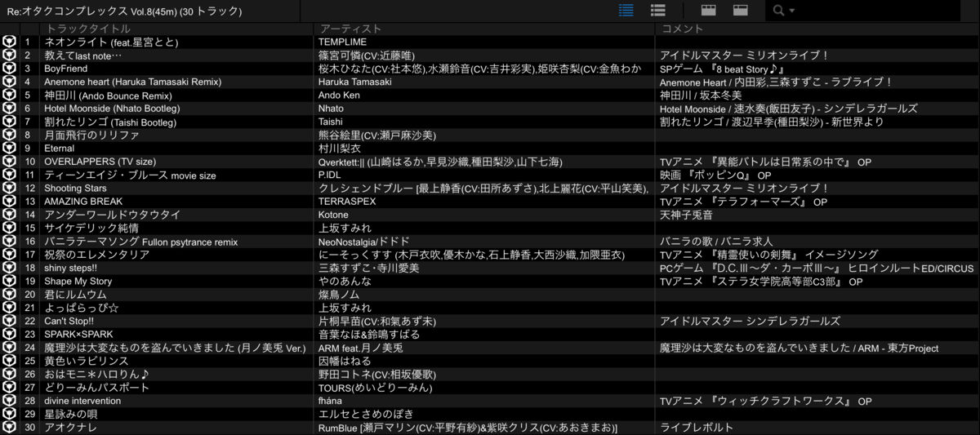This screenshot has height=435, width=980.
Task: Click artist cell TEMPLIME
Action: click(342, 42)
